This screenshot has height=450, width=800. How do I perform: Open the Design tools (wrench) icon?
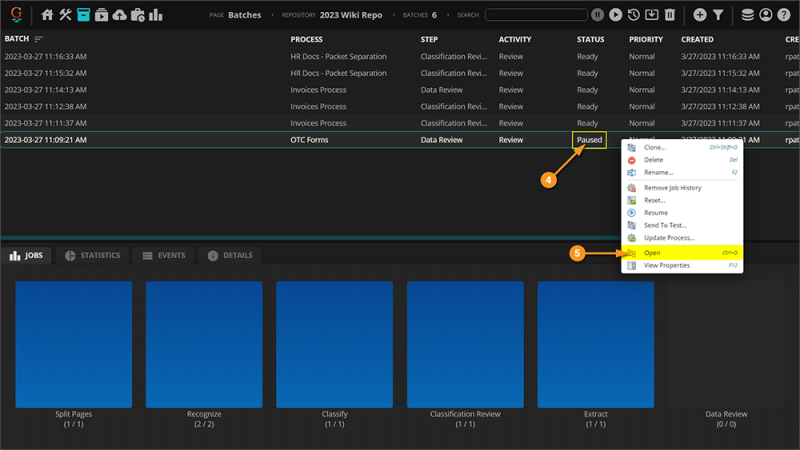tap(65, 15)
